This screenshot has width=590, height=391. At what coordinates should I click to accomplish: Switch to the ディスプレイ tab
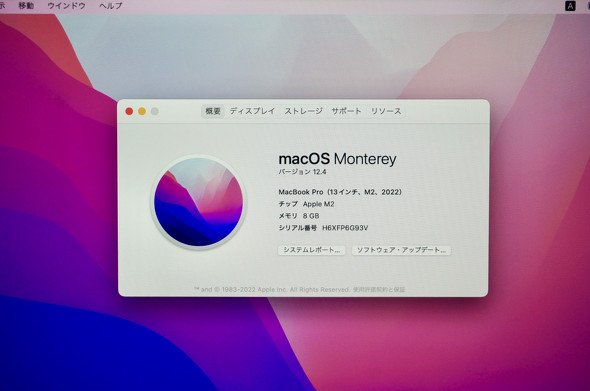coord(252,111)
